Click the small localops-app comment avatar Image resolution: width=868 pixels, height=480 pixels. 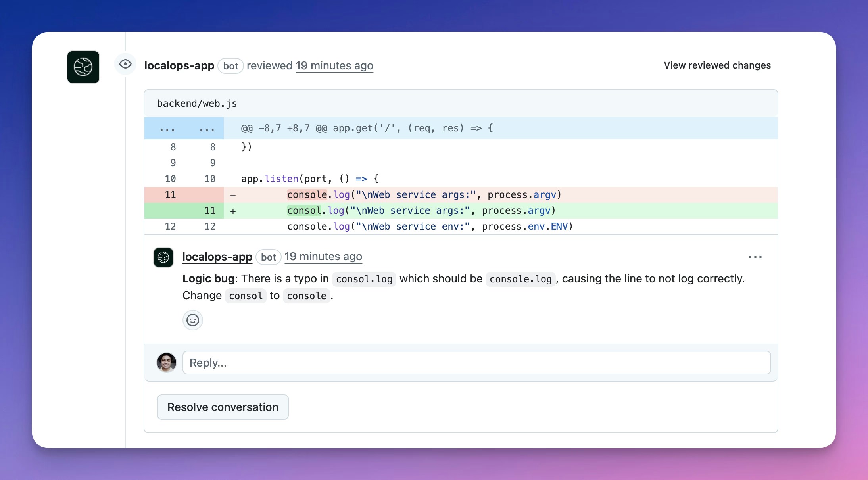[x=163, y=257]
